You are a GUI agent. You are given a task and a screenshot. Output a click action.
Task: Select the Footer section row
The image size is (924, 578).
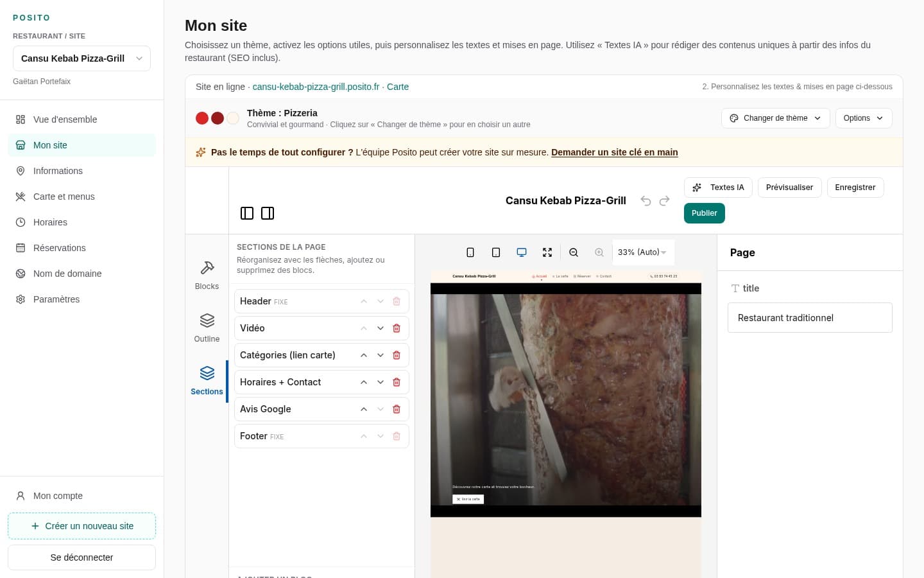pyautogui.click(x=321, y=436)
